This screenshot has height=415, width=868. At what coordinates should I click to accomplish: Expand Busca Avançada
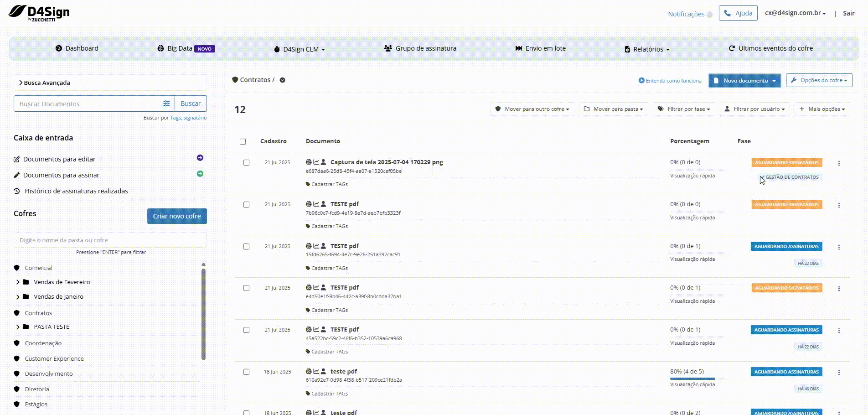(x=110, y=83)
